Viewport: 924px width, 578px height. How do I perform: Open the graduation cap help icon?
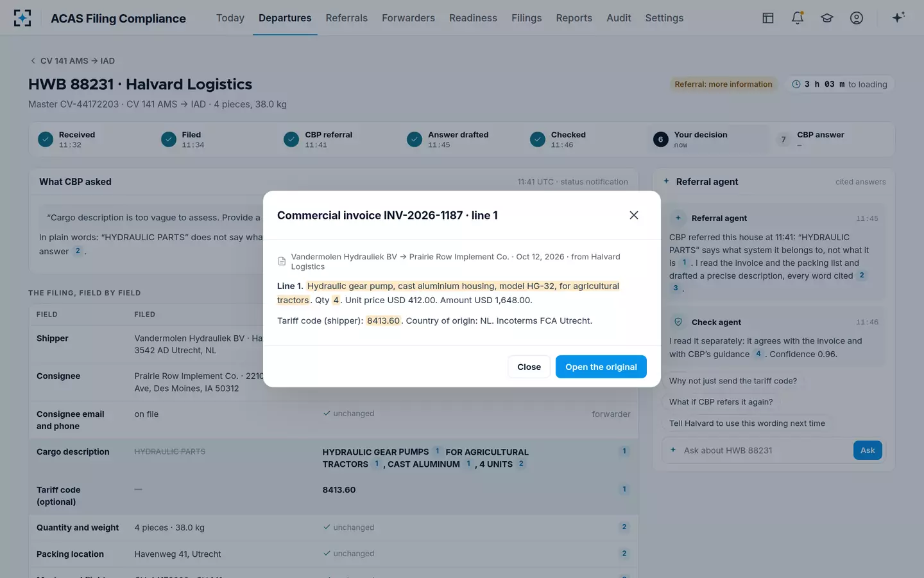coord(827,18)
